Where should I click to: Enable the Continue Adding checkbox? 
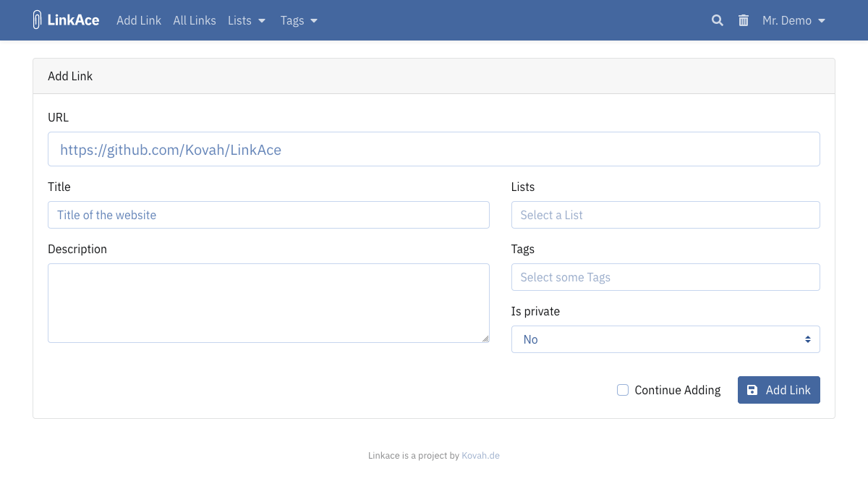click(x=623, y=390)
